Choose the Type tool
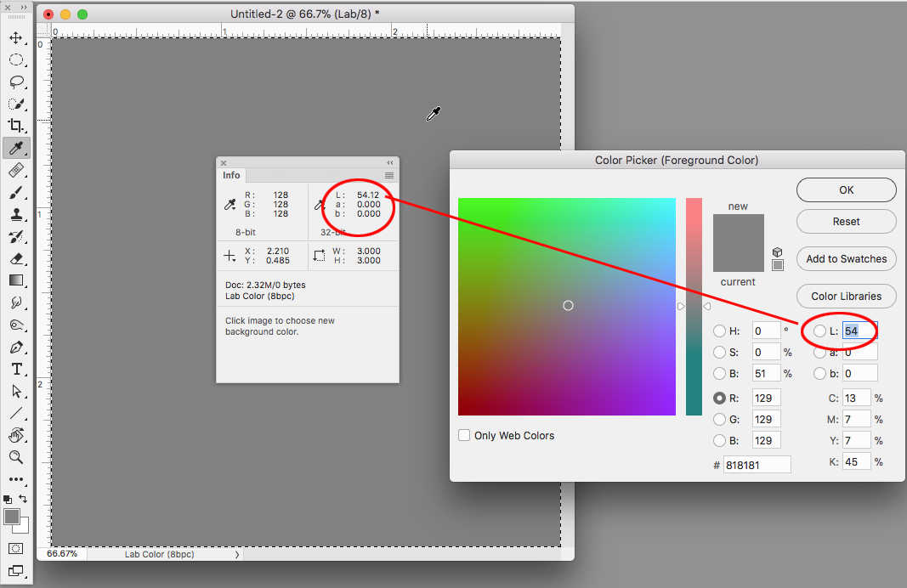Screen dimensions: 907x588 (x=17, y=369)
